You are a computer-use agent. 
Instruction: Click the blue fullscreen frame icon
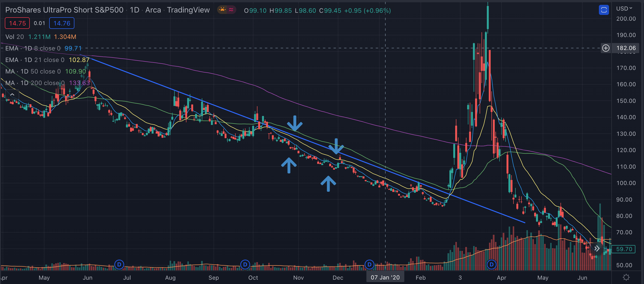(x=603, y=10)
